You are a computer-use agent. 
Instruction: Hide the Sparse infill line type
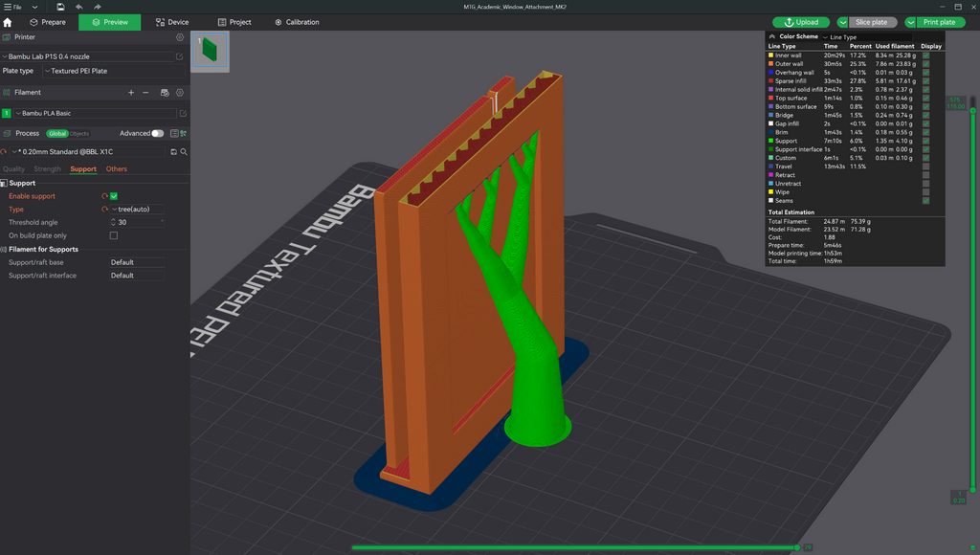[x=925, y=81]
